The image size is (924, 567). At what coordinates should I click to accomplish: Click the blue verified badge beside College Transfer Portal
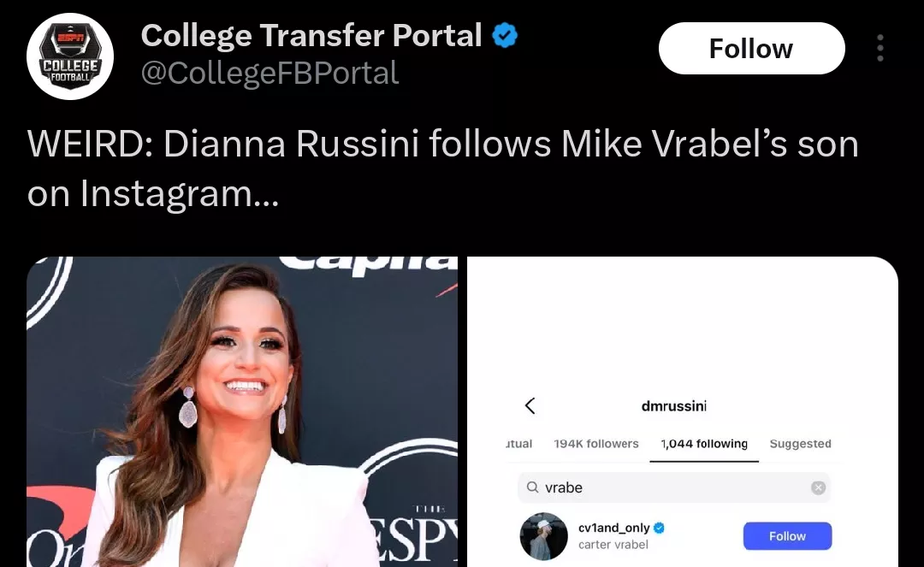tap(505, 35)
